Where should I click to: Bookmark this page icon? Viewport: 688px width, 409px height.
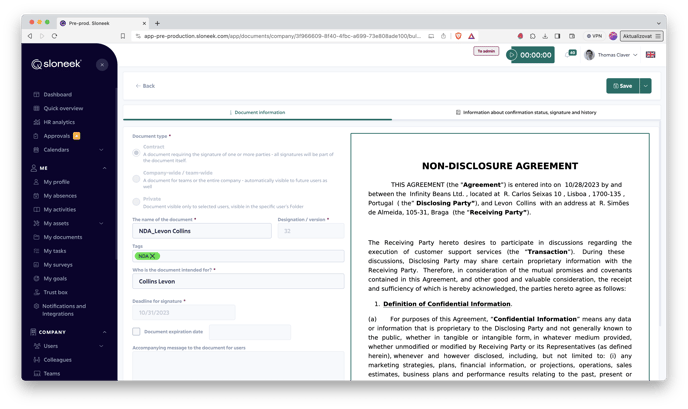point(123,36)
